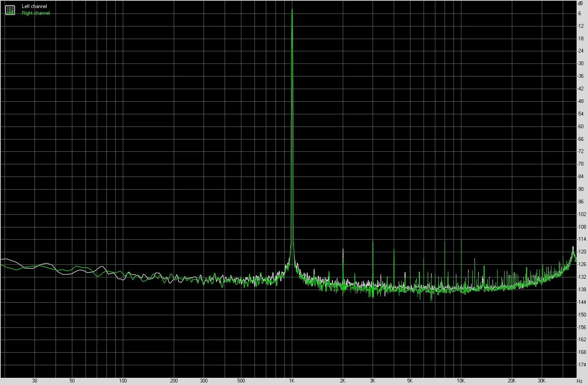Click the -138 dB scale value
This screenshot has width=588, height=385.
click(582, 290)
